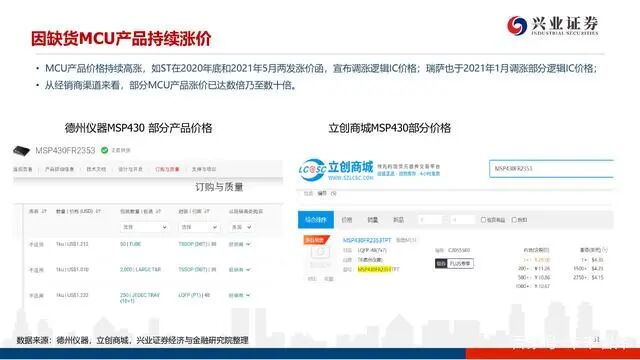
Task: Sort by quantity price (USD) column
Action: click(x=78, y=211)
